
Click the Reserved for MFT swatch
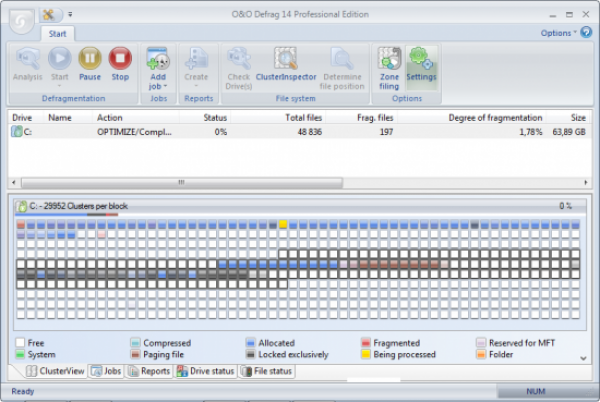coord(481,342)
